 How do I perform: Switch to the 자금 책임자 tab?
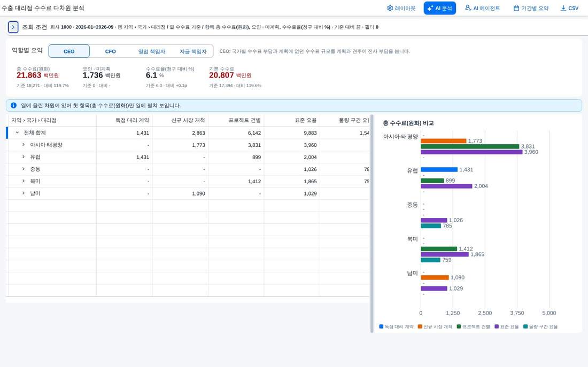(193, 51)
